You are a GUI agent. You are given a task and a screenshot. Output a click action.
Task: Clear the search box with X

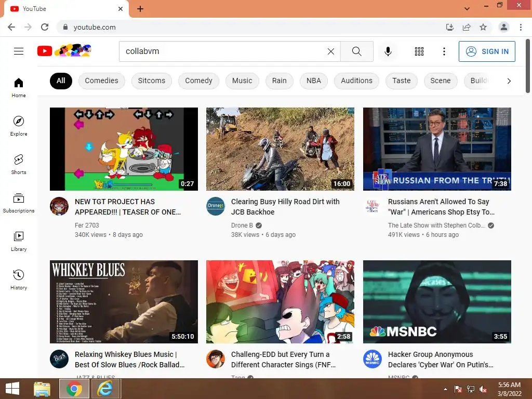(331, 51)
